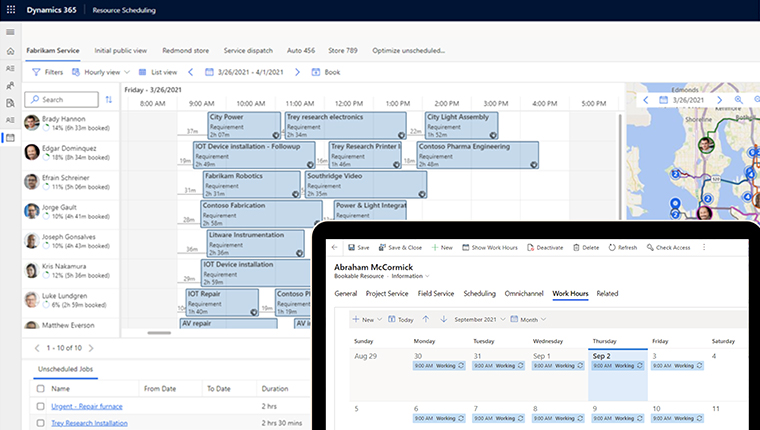The height and width of the screenshot is (430, 760).
Task: Switch to the Redmond store tab
Action: [184, 49]
